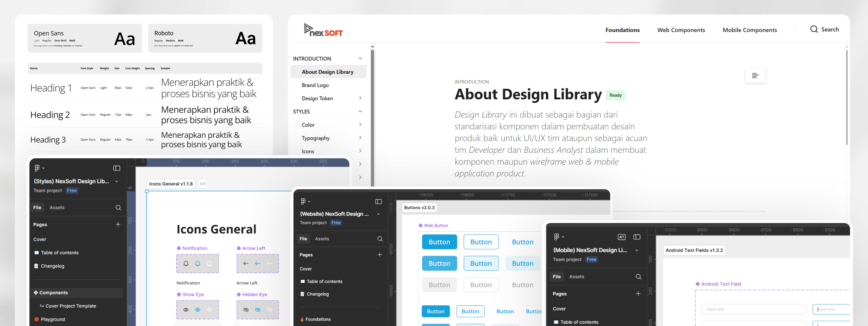Toggle sidebar panel in Styles Figma file
The height and width of the screenshot is (326, 868).
pyautogui.click(x=117, y=168)
